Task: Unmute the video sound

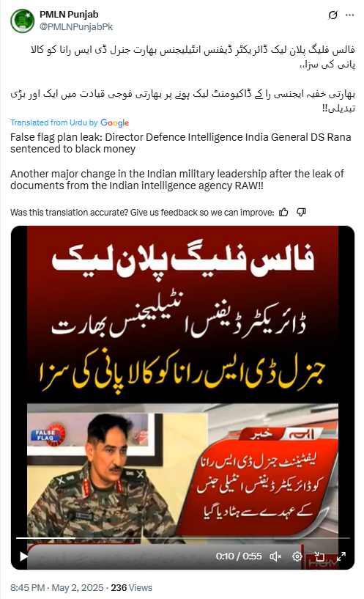Action: pos(275,556)
